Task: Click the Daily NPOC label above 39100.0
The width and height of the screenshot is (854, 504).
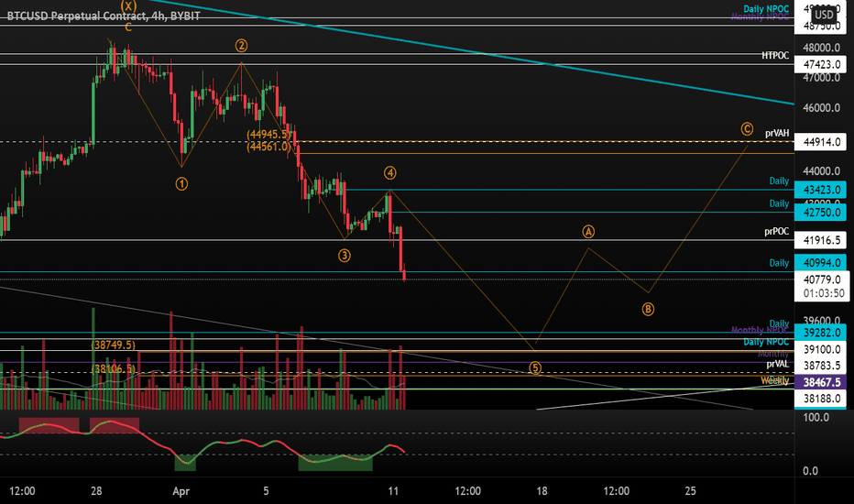Action: (x=766, y=342)
